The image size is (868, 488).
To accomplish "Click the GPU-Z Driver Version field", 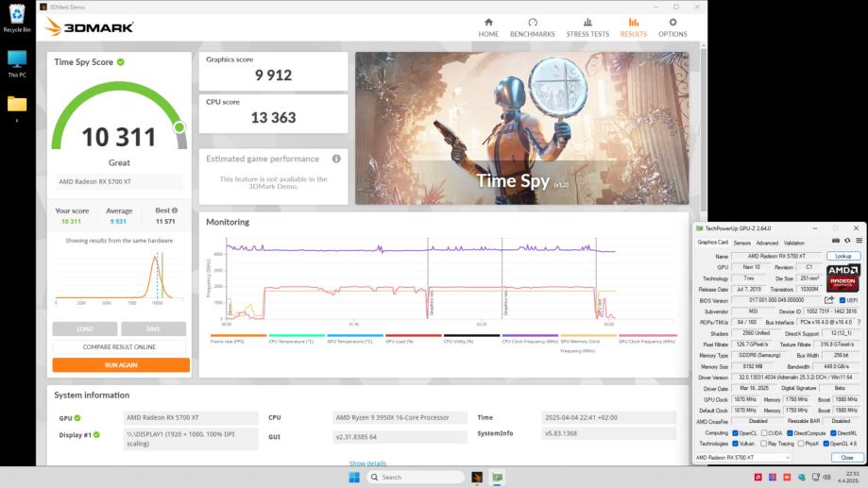I will (x=794, y=378).
